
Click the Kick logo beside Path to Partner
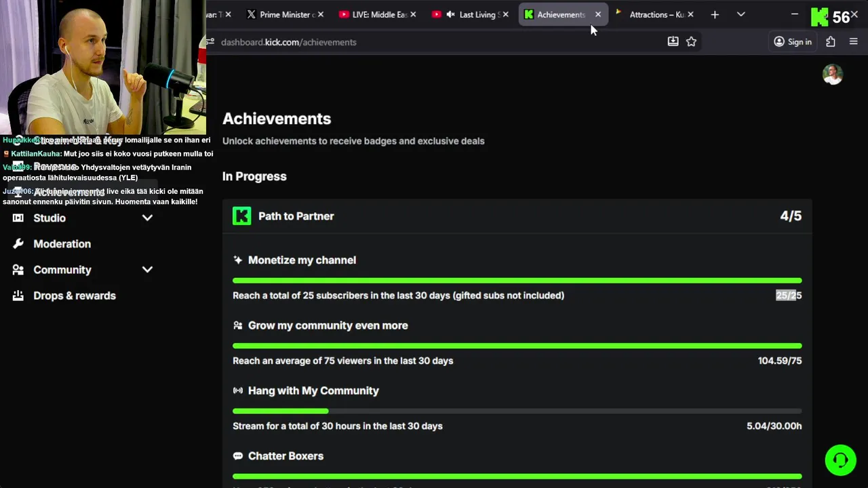tap(241, 216)
